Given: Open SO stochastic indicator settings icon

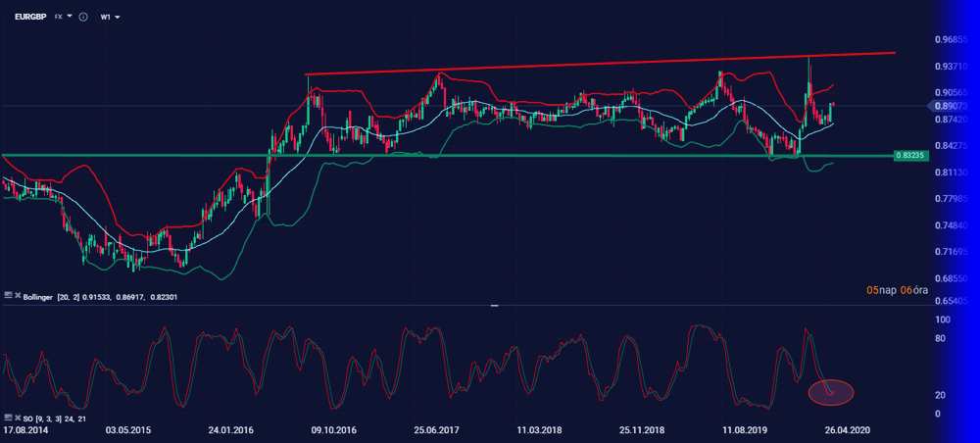Looking at the screenshot, I should click(x=8, y=418).
